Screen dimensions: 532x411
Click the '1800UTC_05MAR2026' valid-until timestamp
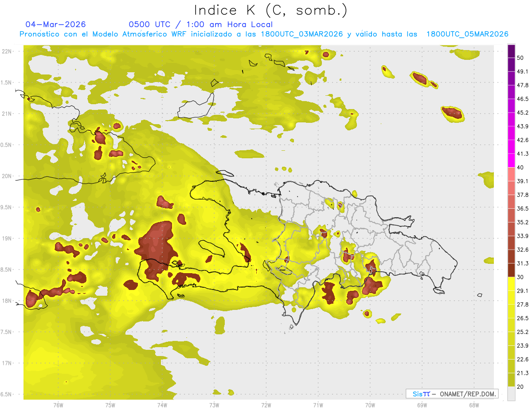467,34
